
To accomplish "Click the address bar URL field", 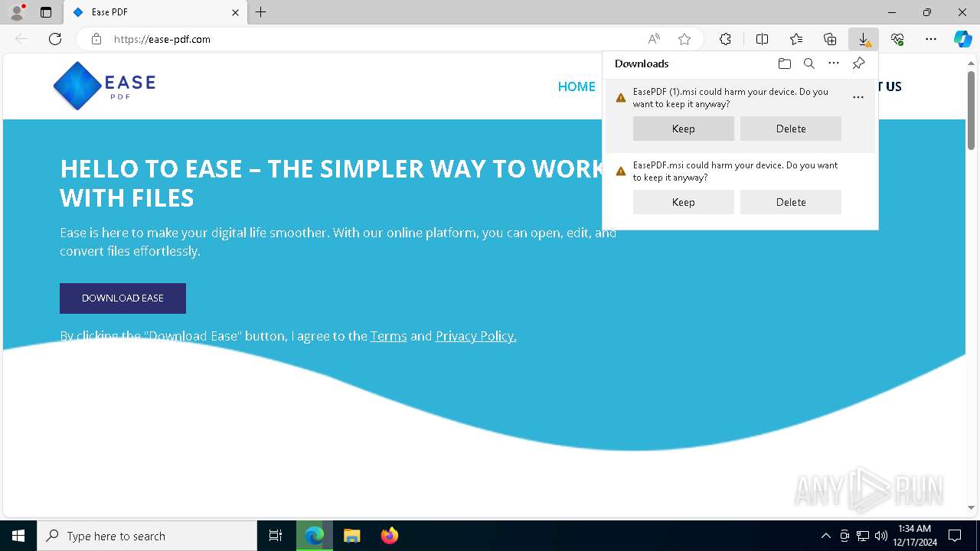I will coord(375,39).
